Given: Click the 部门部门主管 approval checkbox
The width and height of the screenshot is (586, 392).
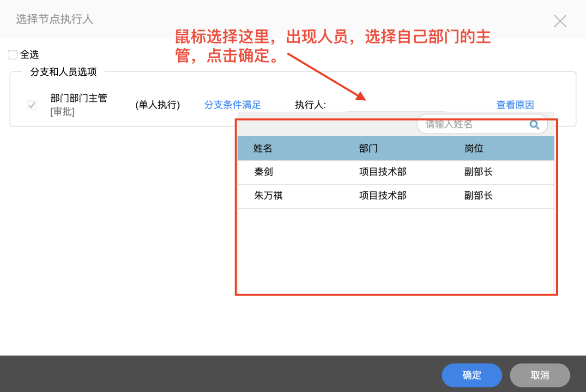Looking at the screenshot, I should click(x=31, y=105).
